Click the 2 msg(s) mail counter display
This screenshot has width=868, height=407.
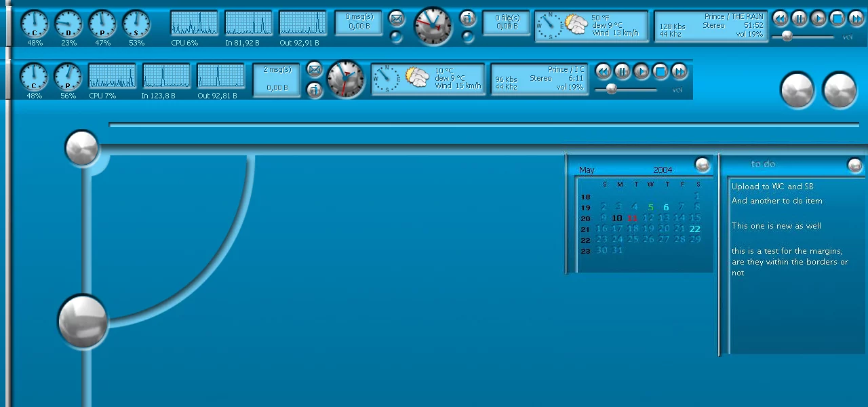point(277,80)
